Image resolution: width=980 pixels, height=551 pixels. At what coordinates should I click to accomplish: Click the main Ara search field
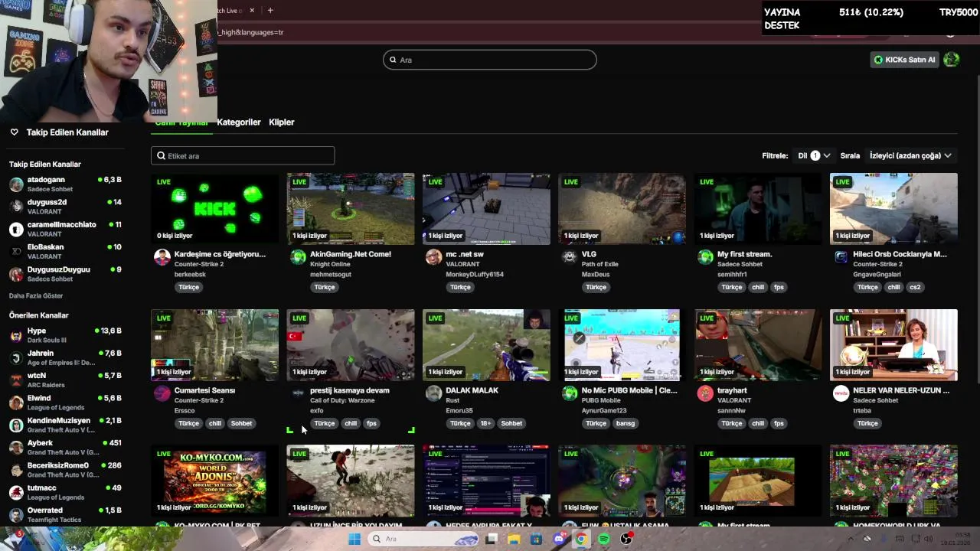pos(490,60)
